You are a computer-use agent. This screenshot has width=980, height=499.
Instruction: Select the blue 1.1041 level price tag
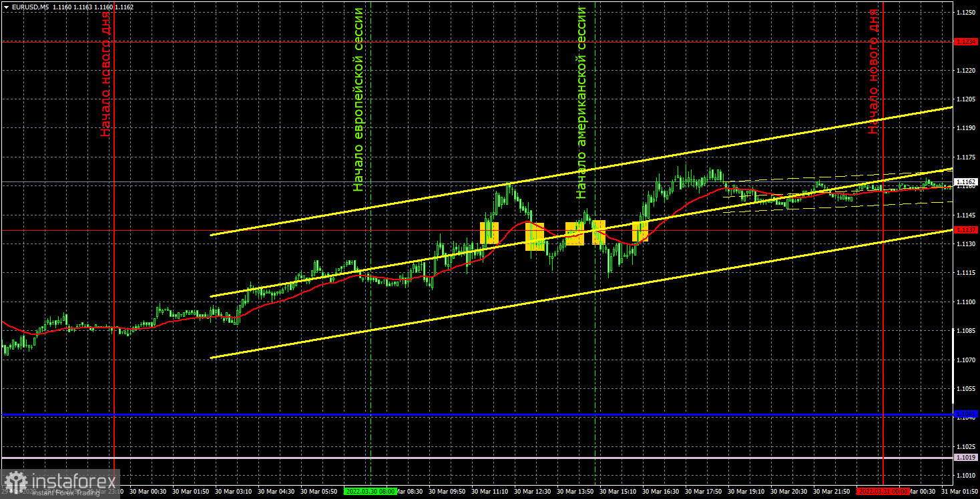pos(966,415)
